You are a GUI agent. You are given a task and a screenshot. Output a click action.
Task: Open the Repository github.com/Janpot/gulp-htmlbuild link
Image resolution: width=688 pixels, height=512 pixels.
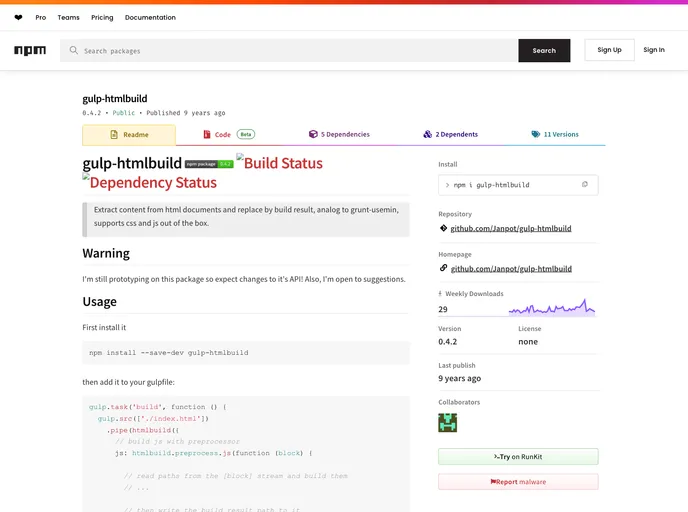[511, 228]
